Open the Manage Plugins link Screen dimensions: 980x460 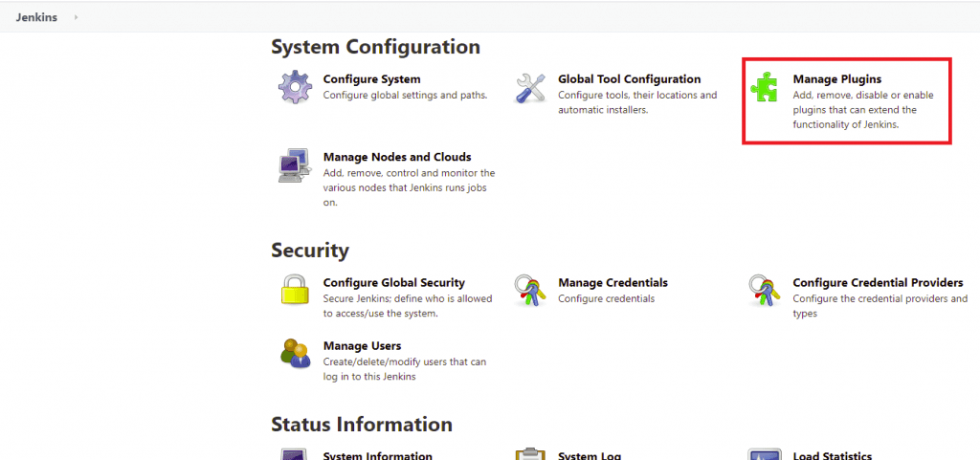[x=836, y=79]
